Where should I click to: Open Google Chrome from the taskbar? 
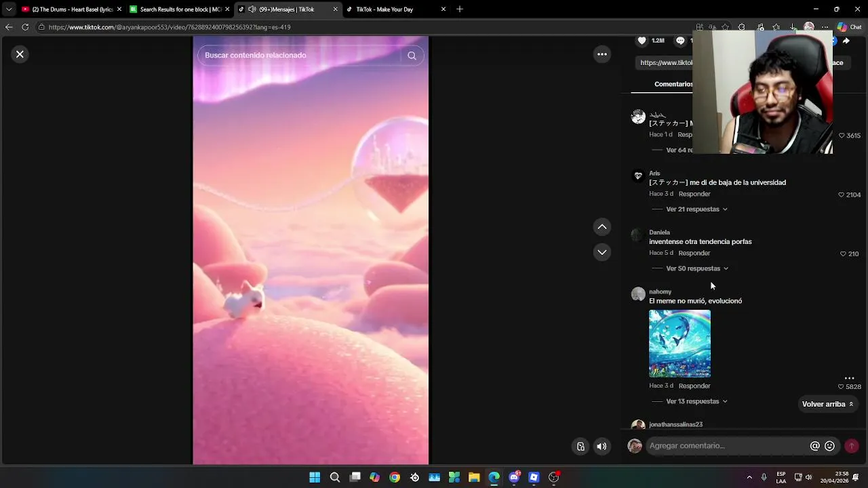coord(395,477)
